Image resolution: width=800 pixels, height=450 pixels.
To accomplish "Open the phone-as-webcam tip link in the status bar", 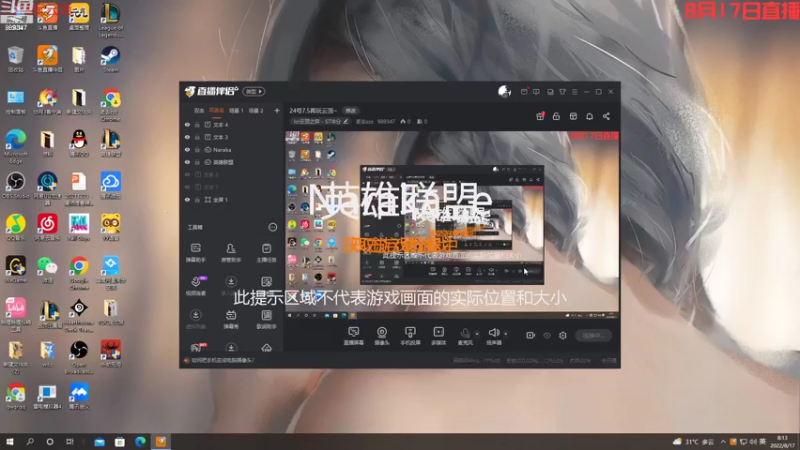I will point(222,360).
